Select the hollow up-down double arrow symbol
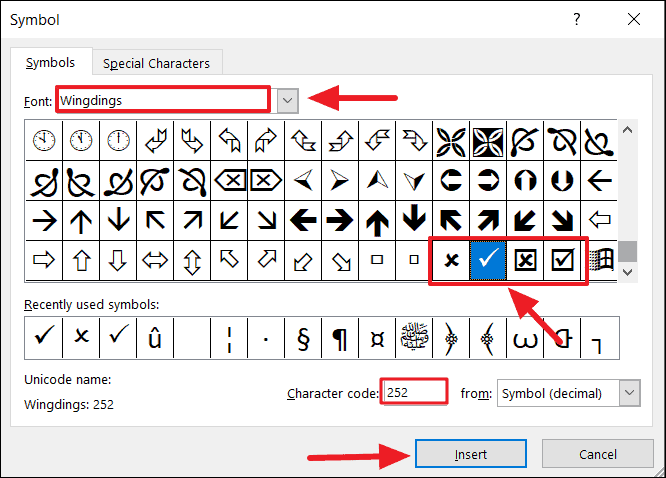 click(192, 260)
